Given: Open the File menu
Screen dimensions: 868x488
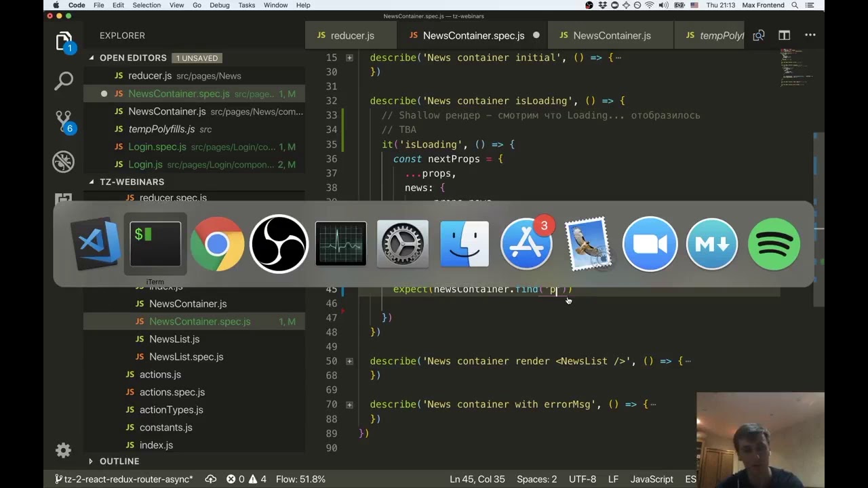Looking at the screenshot, I should (x=99, y=5).
